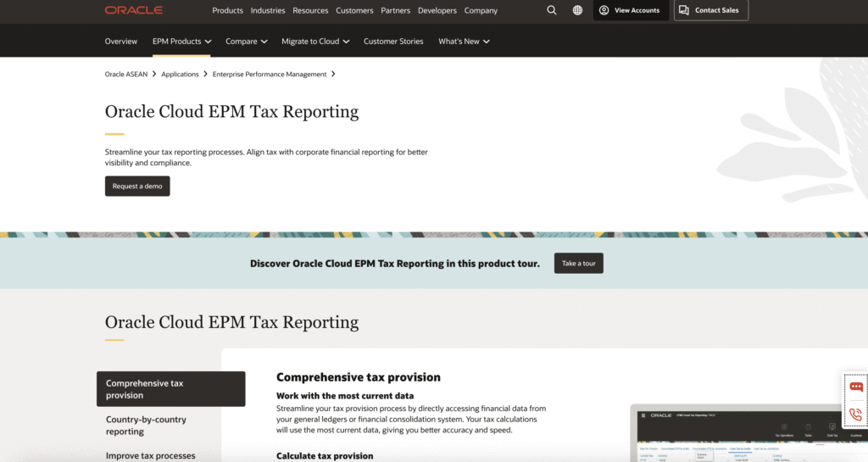This screenshot has width=868, height=462.
Task: Open the Company menu
Action: tap(481, 10)
